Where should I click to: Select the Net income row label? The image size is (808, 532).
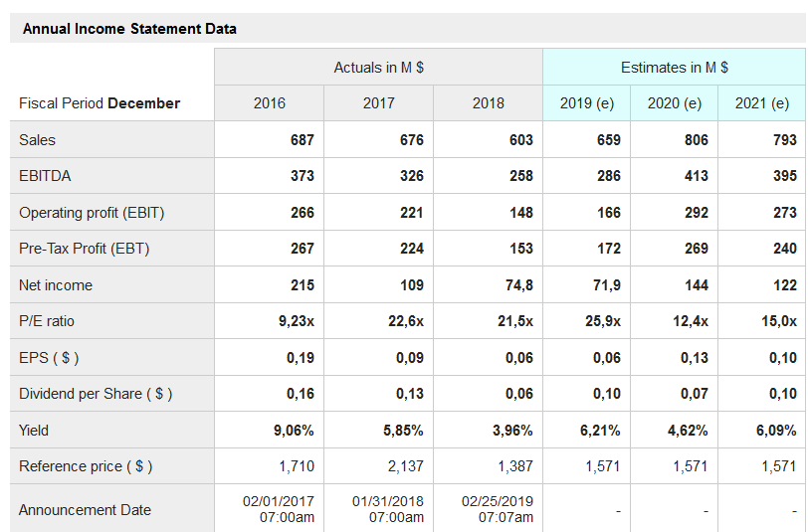[56, 285]
